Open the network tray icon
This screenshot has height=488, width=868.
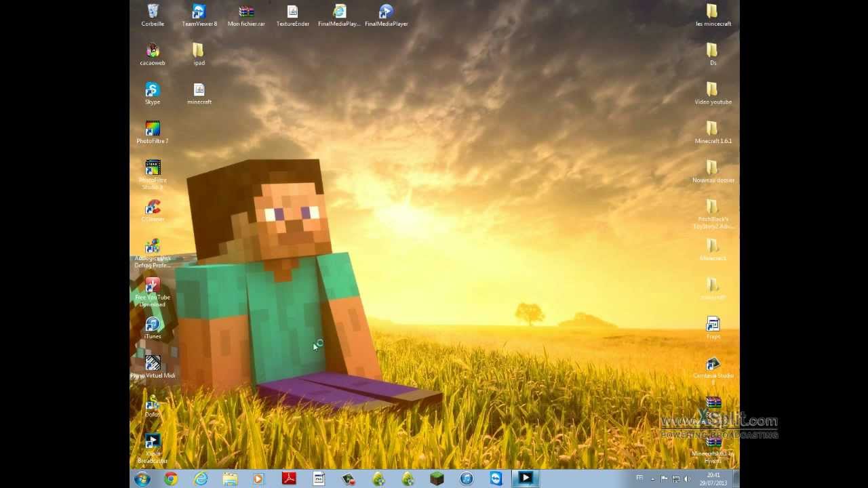click(676, 479)
